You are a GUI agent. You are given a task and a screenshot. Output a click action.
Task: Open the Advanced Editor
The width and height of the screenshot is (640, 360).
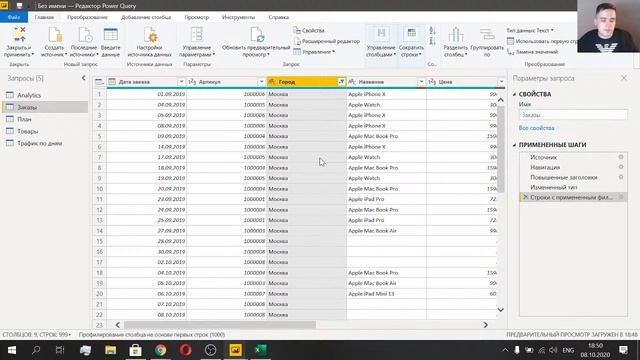click(327, 41)
